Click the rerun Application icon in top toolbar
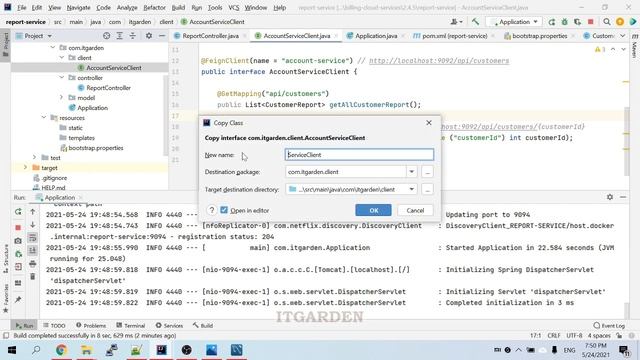Viewport: 640px width, 360px height. pos(552,22)
